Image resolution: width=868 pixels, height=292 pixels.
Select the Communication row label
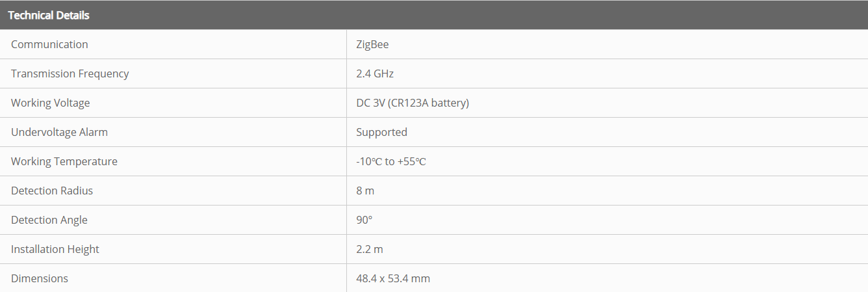(49, 44)
